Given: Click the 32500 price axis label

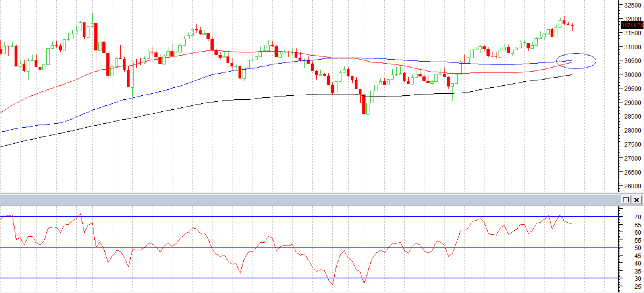Looking at the screenshot, I should click(632, 5).
